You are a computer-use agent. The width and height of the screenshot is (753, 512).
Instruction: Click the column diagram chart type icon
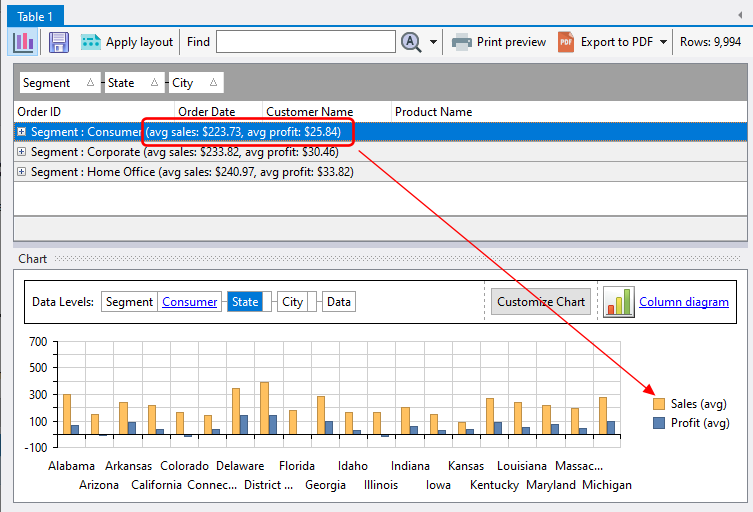click(618, 302)
